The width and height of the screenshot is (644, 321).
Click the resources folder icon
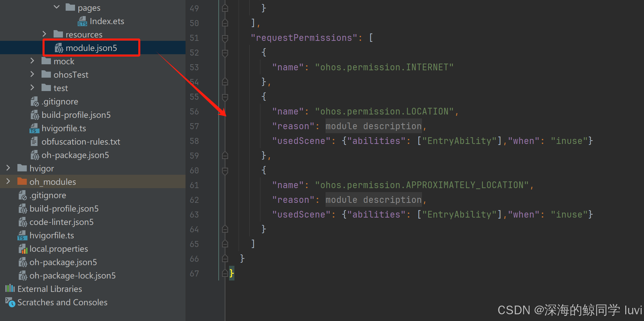pyautogui.click(x=58, y=34)
